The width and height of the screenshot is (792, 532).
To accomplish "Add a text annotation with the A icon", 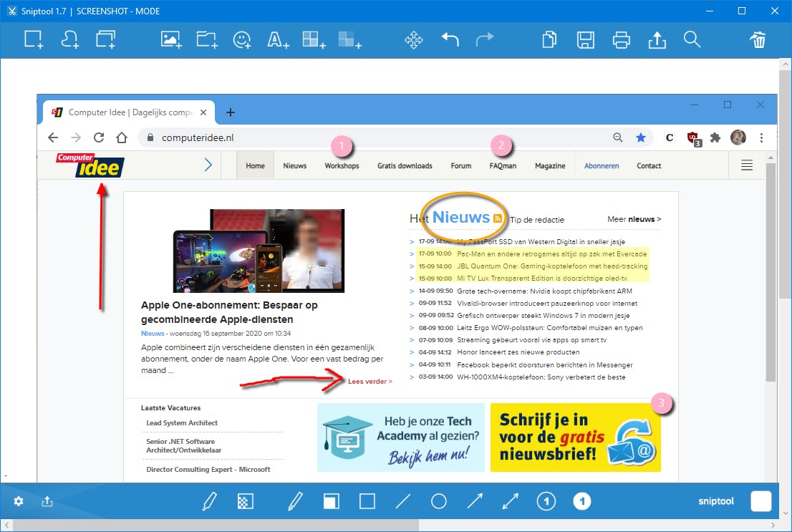I will (x=278, y=39).
